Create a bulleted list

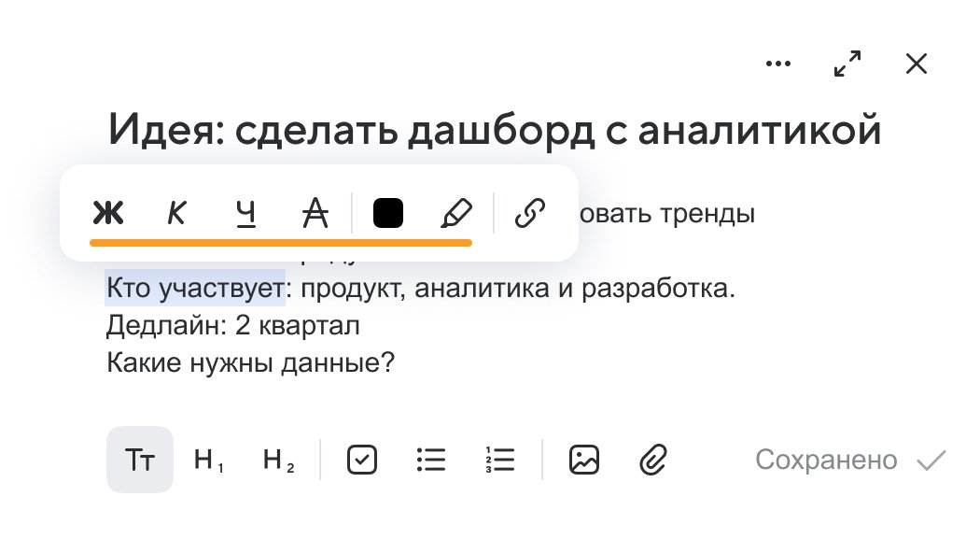click(431, 460)
